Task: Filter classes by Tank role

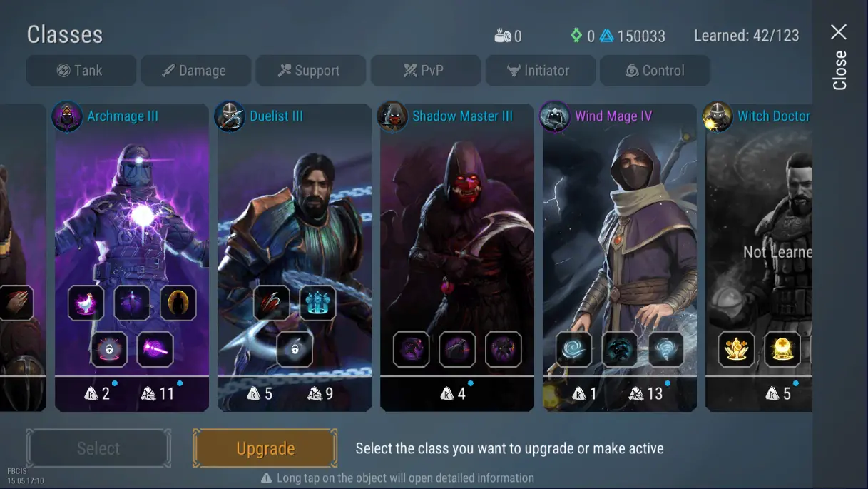Action: click(x=81, y=71)
